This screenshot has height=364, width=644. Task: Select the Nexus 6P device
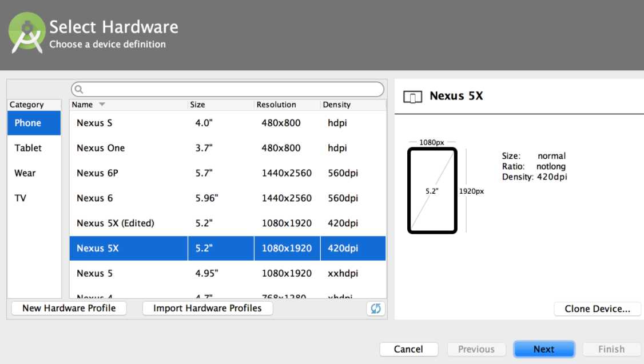click(x=228, y=173)
